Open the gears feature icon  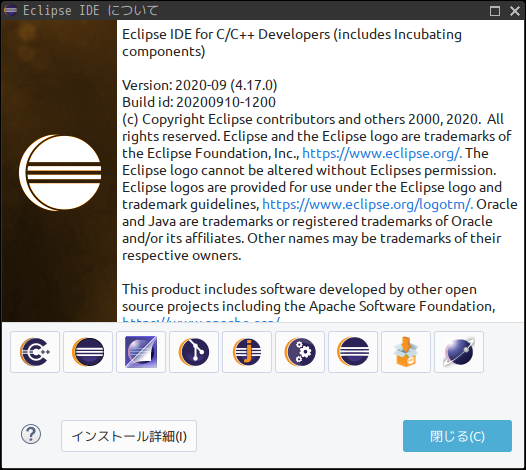point(300,352)
